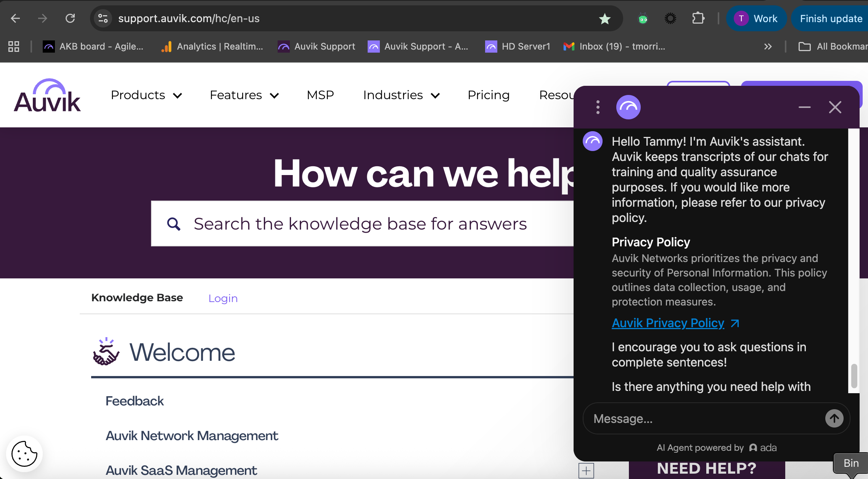Expand the Products dropdown menu
Image resolution: width=868 pixels, height=479 pixels.
tap(146, 95)
